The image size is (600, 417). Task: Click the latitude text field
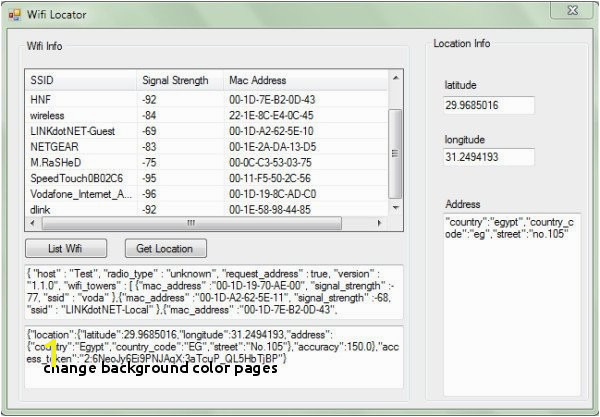click(488, 105)
